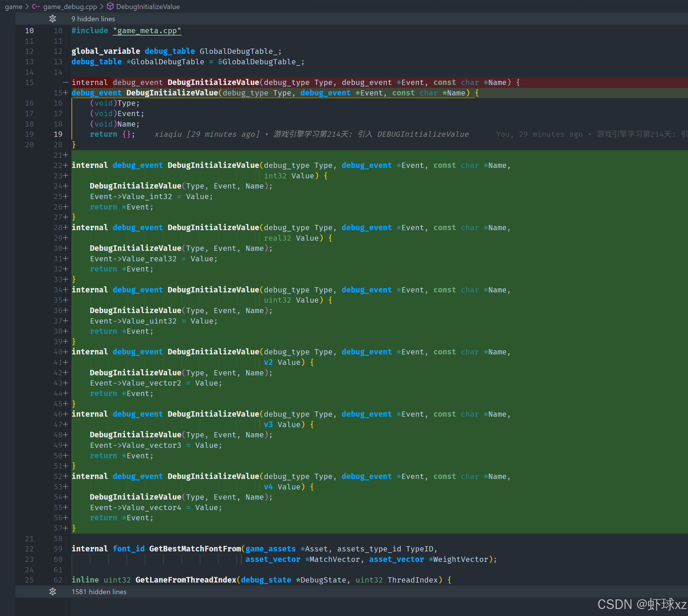Click the chevron after game_debug.cpp breadcrumb

tap(102, 6)
